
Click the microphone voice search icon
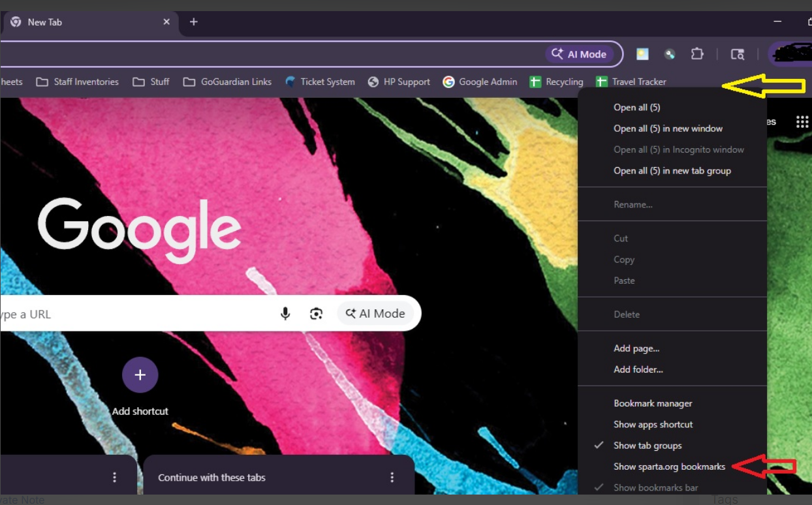click(285, 314)
